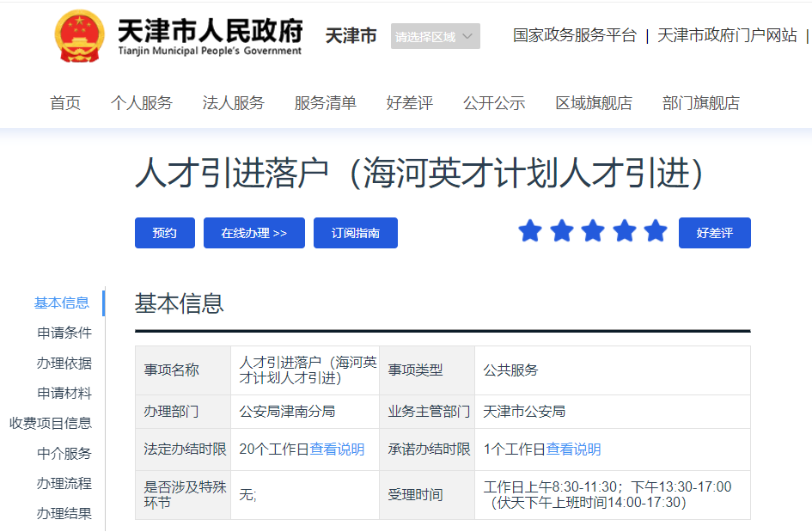Click 法定办结时限 label cell

[x=185, y=449]
